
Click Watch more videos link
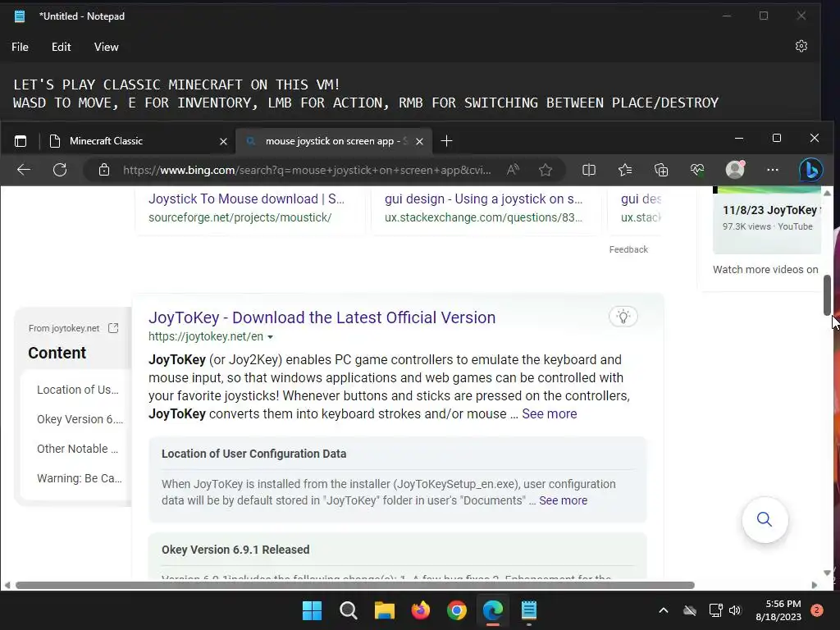(x=765, y=269)
